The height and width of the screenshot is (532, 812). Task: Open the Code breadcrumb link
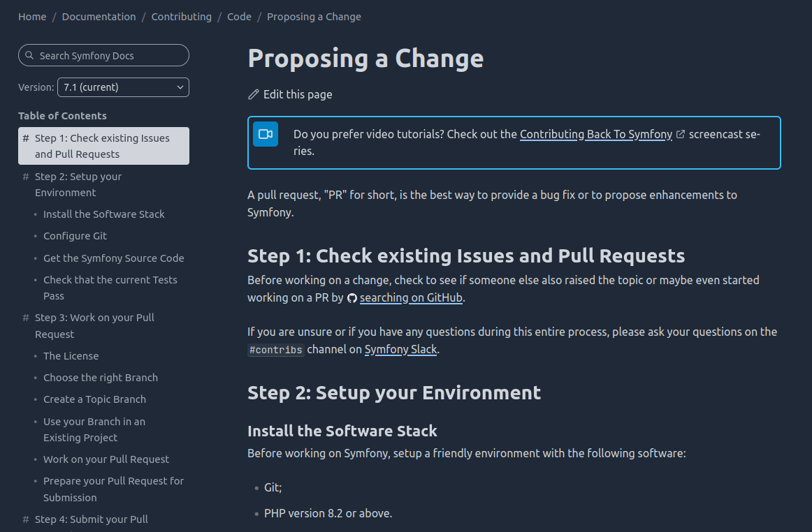pos(239,17)
